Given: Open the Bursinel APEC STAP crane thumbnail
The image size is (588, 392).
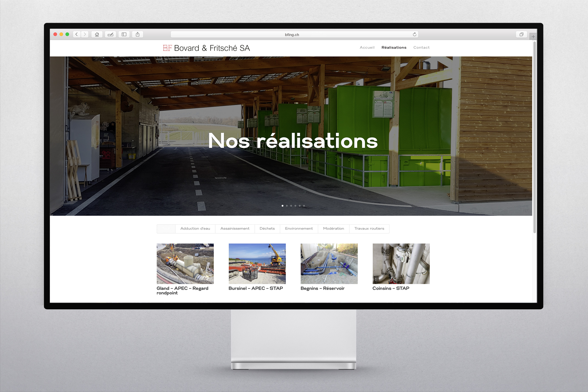Looking at the screenshot, I should [x=257, y=264].
